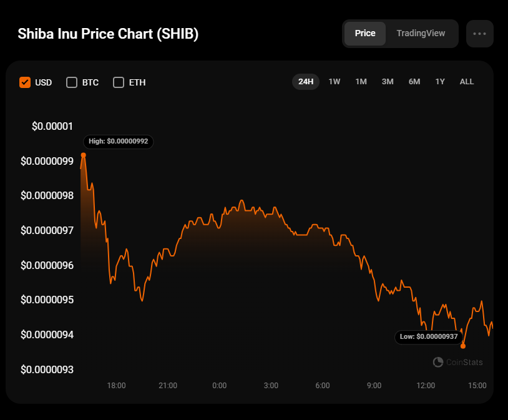Click the CoinStats watermark logo
Image resolution: width=508 pixels, height=420 pixels.
[457, 362]
